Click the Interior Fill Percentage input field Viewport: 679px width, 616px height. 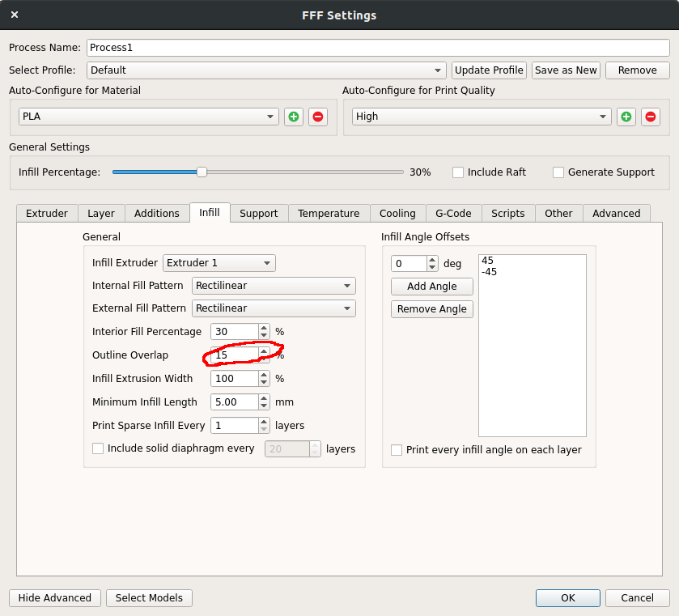[235, 332]
